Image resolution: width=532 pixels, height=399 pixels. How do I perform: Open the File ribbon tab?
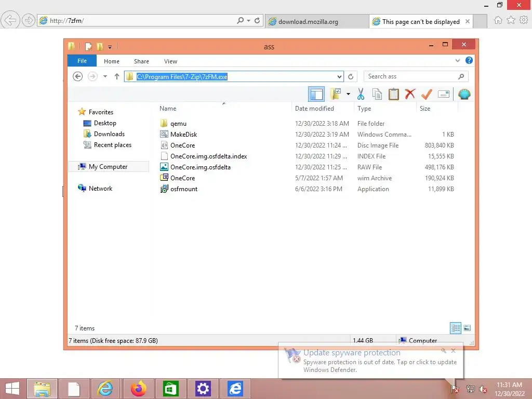click(82, 61)
